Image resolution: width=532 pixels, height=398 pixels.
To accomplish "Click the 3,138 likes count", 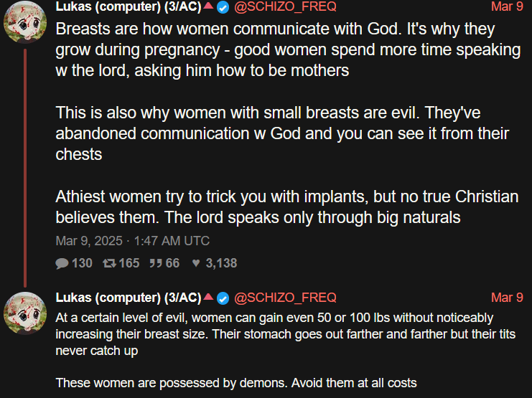I will 221,263.
